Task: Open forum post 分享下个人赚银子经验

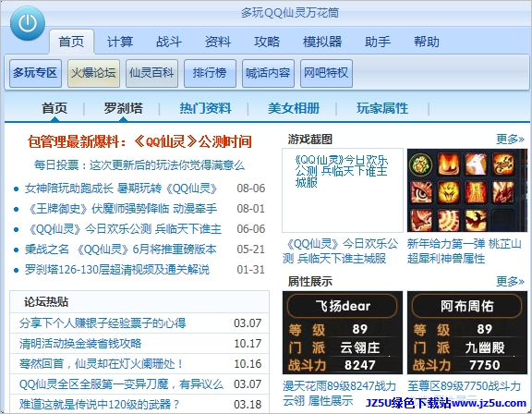Action: click(x=103, y=323)
